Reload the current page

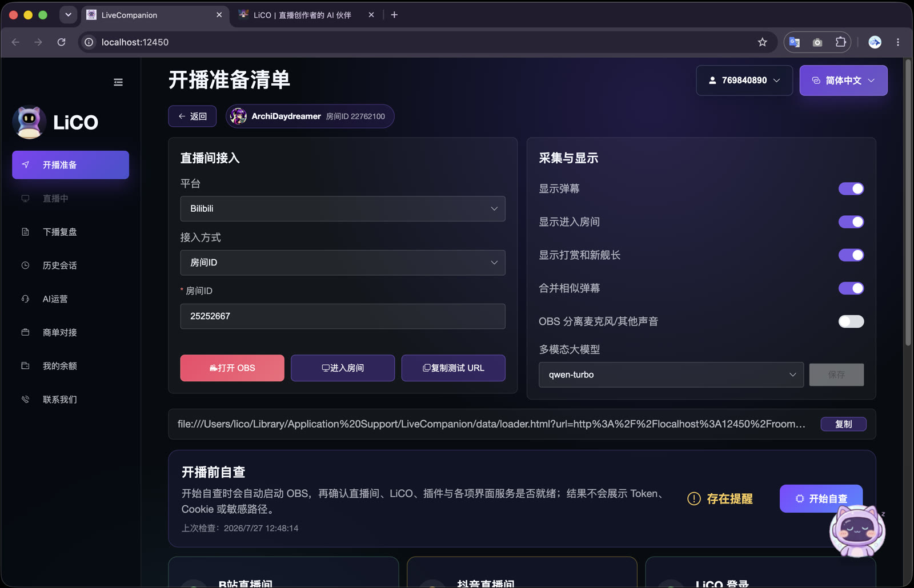coord(62,42)
